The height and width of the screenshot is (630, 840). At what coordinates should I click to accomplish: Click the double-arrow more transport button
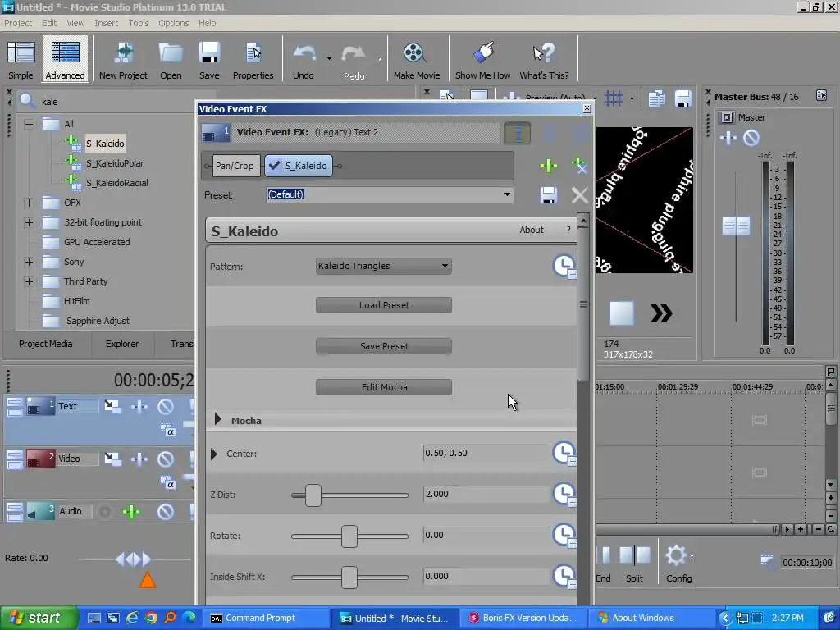(x=661, y=313)
